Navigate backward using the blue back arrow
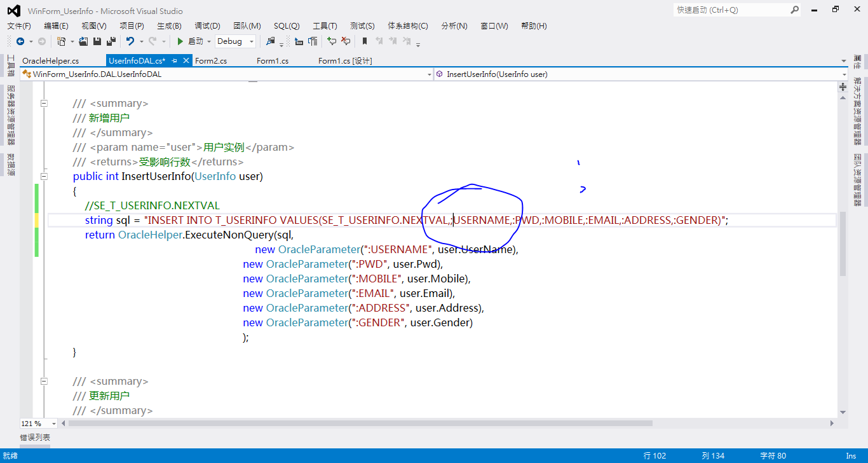 pyautogui.click(x=21, y=41)
